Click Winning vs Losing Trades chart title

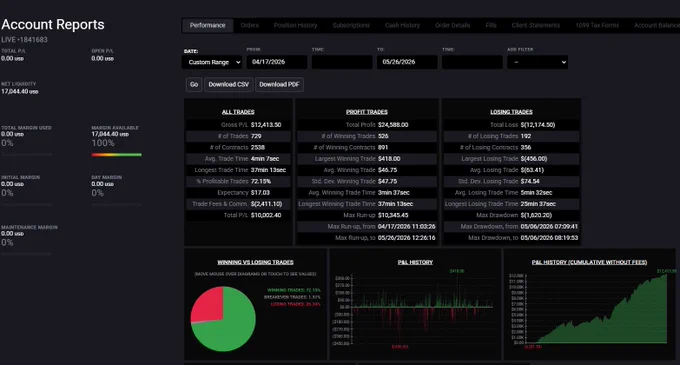click(x=255, y=262)
